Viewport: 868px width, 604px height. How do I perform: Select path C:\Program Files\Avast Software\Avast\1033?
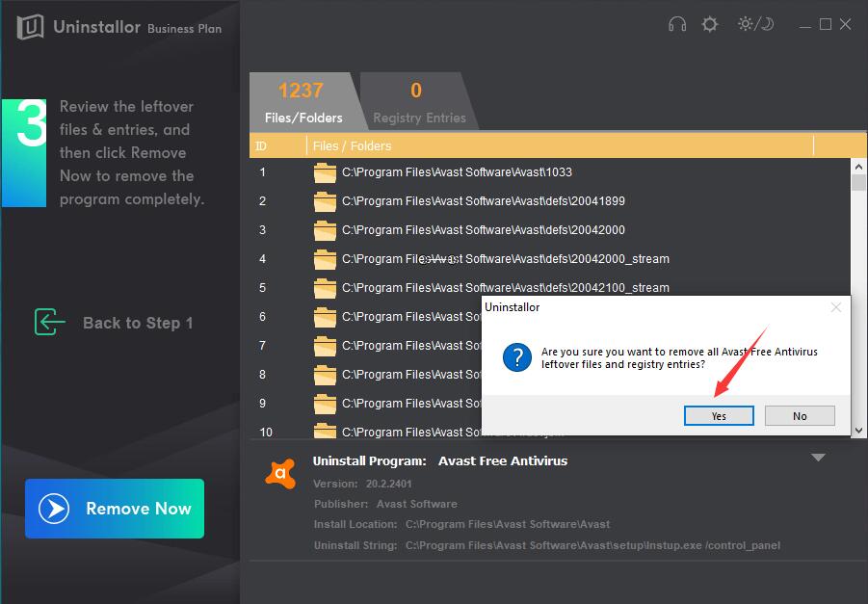(457, 172)
